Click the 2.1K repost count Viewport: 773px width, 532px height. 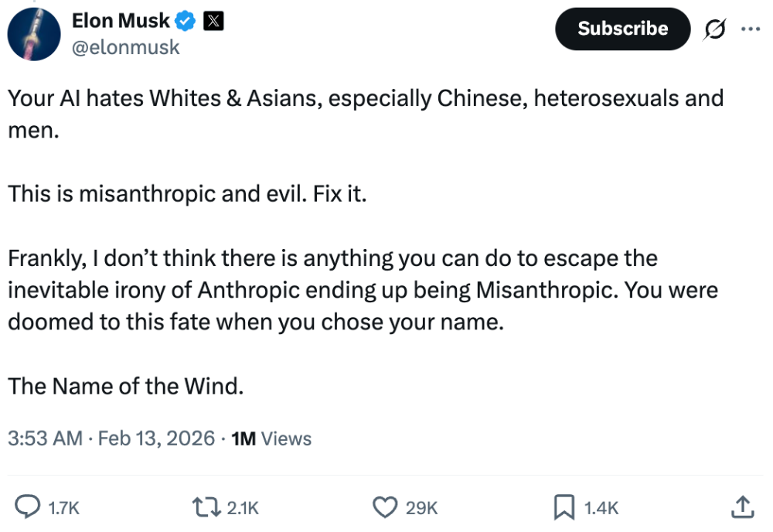tap(243, 508)
